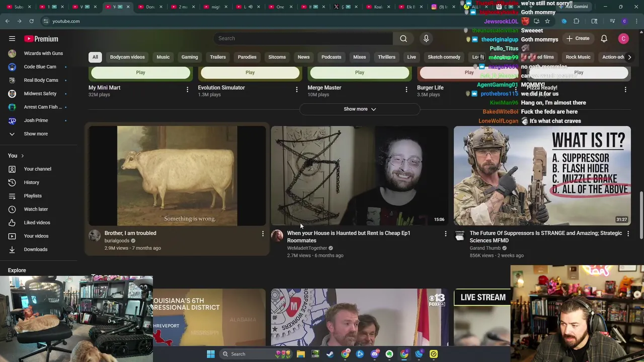Screen dimensions: 644x362
Task: Expand Show more under the games shelf
Action: pyautogui.click(x=360, y=109)
